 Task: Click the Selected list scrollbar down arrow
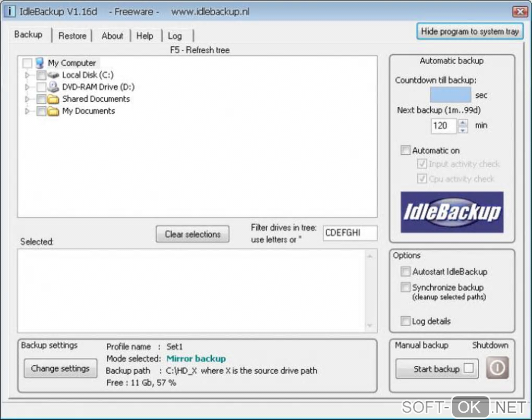(370, 326)
